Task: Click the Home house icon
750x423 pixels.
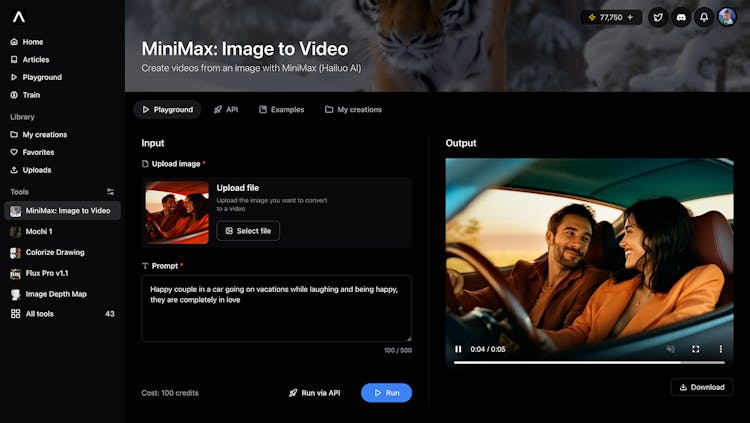Action: click(14, 42)
